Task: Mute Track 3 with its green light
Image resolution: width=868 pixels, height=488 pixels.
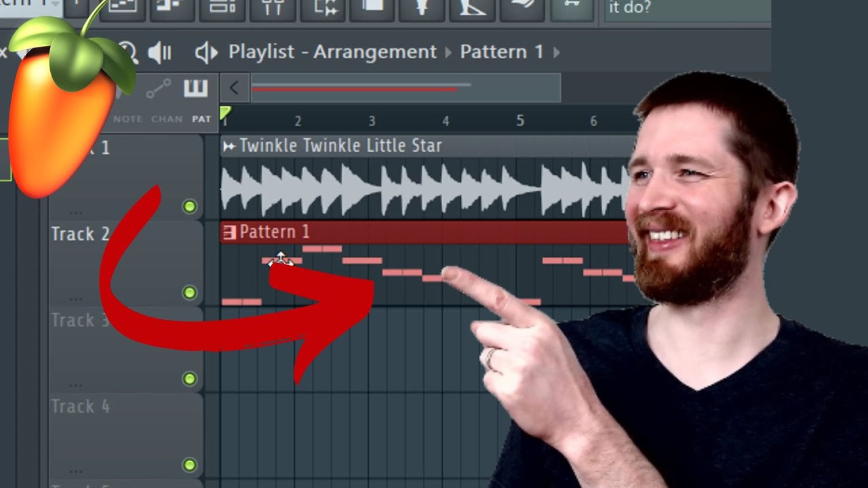Action: [190, 378]
